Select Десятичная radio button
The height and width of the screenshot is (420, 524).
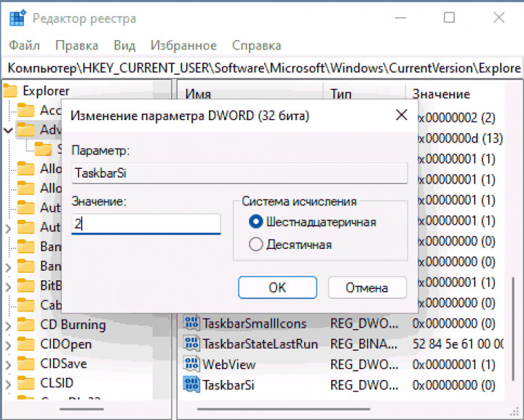pos(256,245)
